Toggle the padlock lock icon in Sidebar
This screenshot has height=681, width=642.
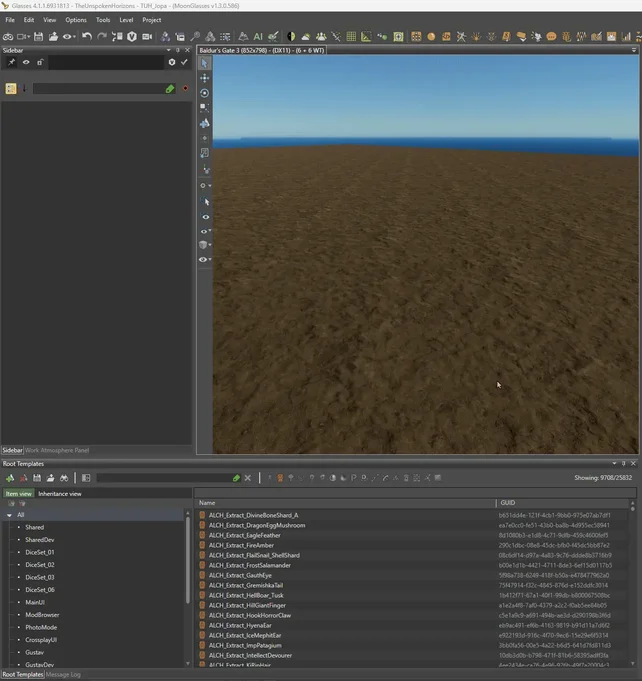[40, 62]
